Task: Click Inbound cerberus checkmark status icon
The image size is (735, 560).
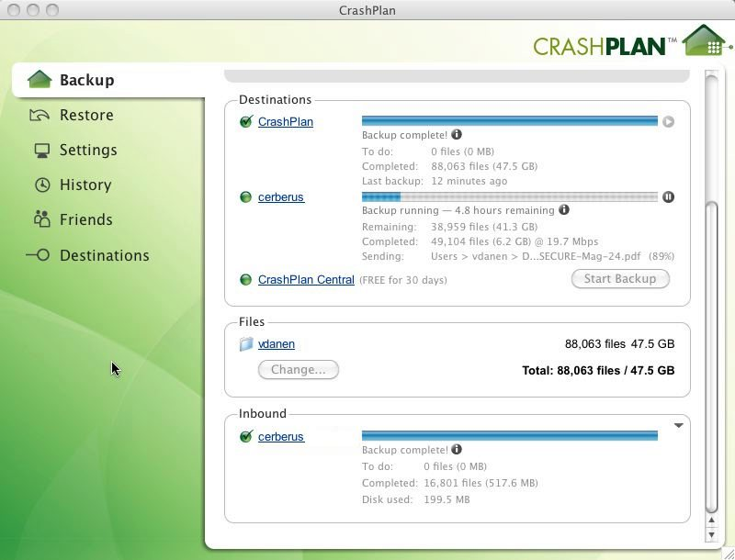Action: tap(246, 436)
